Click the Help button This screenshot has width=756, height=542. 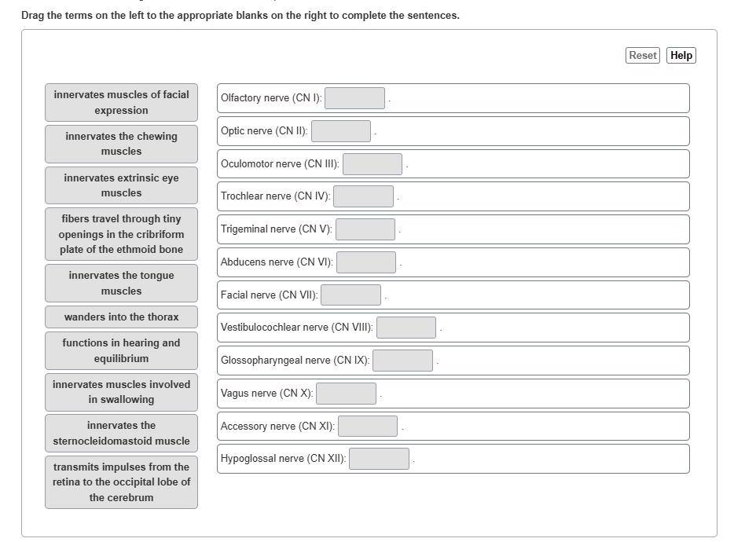[x=681, y=55]
